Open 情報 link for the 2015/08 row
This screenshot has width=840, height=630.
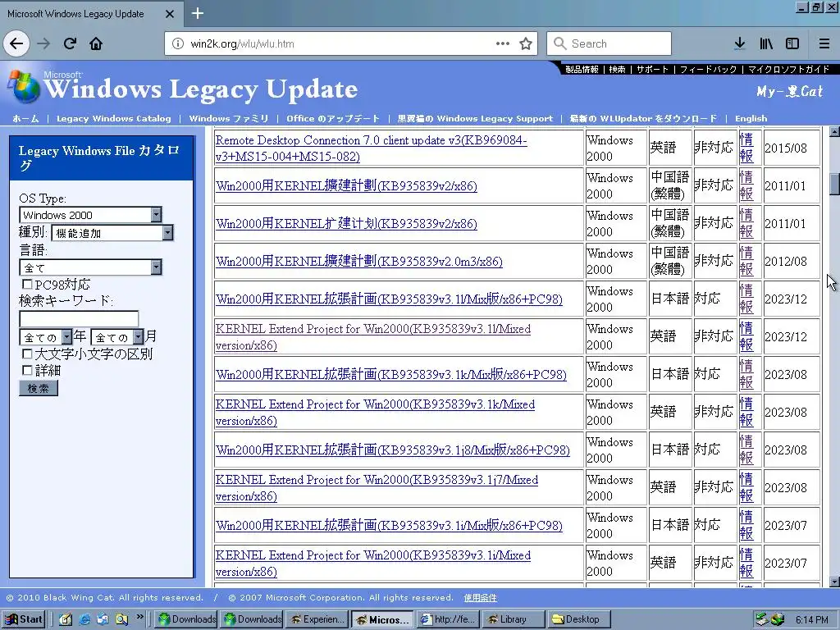pyautogui.click(x=746, y=148)
